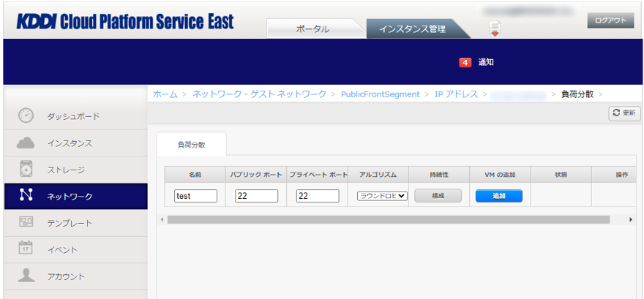This screenshot has height=299, width=644.
Task: Click the Templates icon in sidebar
Action: 26,222
